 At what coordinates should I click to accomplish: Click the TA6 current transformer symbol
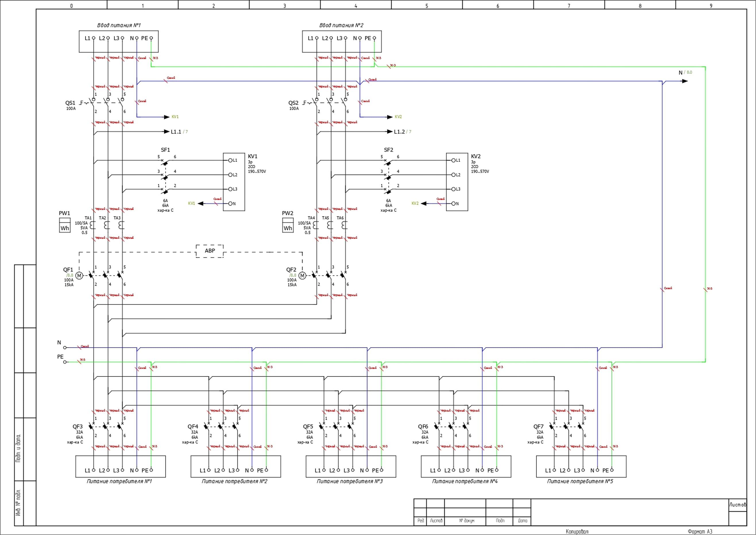345,225
